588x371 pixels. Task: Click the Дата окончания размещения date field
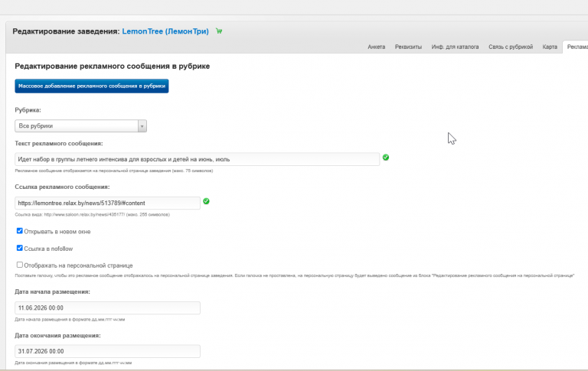pyautogui.click(x=108, y=351)
